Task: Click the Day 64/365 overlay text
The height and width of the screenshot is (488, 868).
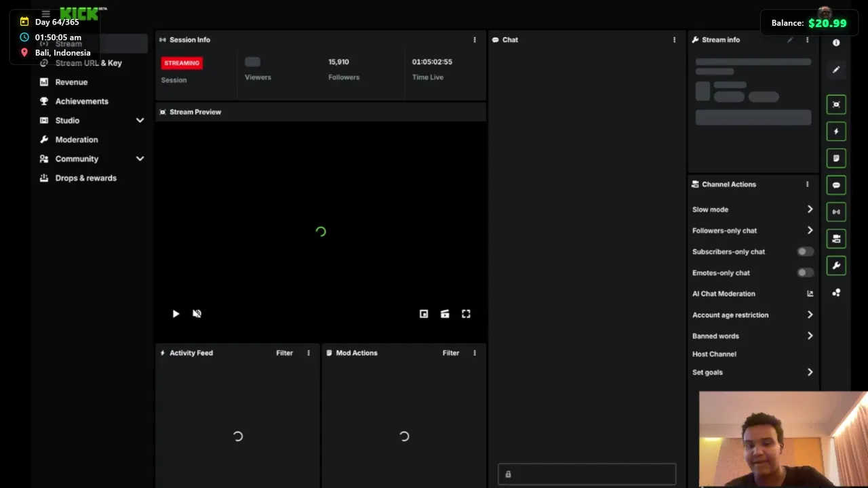Action: pyautogui.click(x=57, y=22)
